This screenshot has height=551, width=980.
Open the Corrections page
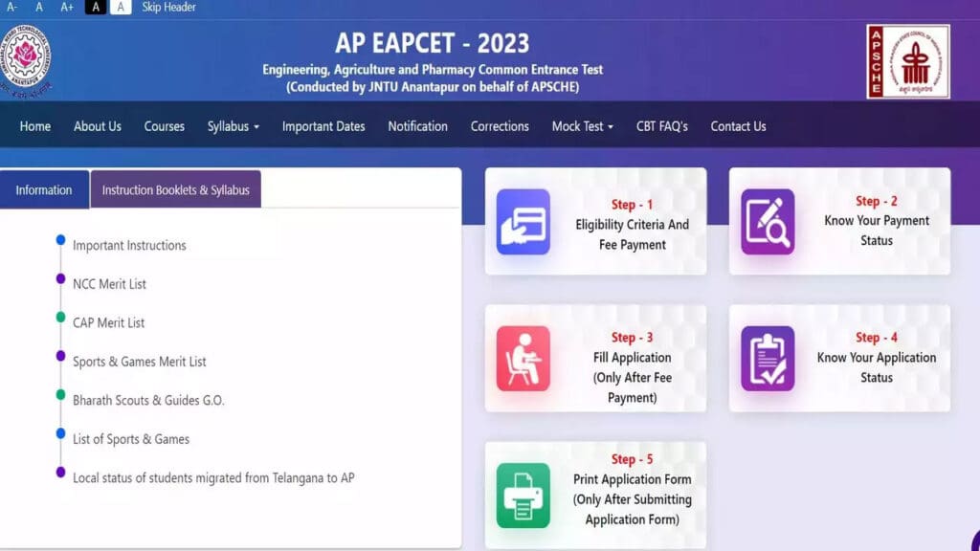tap(500, 126)
